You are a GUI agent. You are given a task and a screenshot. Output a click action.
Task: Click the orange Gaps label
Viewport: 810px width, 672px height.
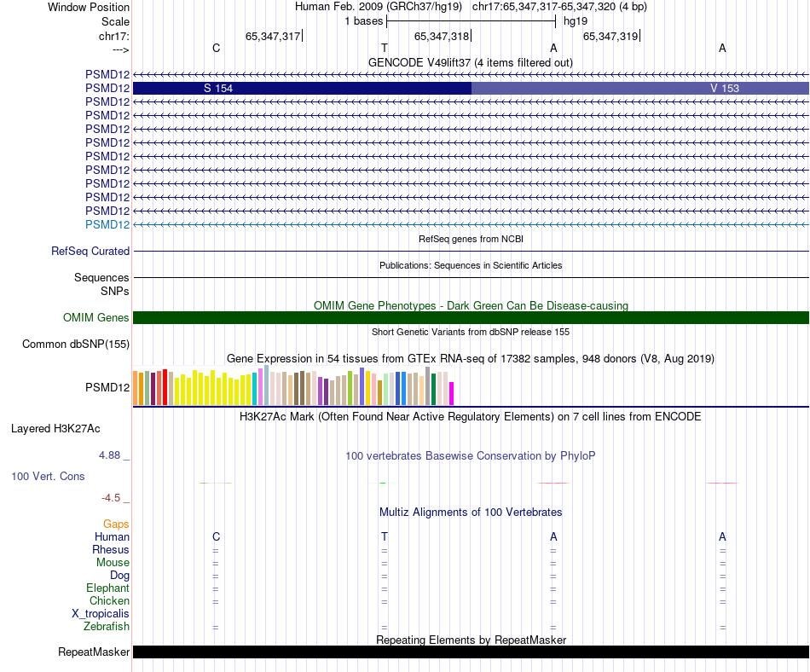[116, 524]
